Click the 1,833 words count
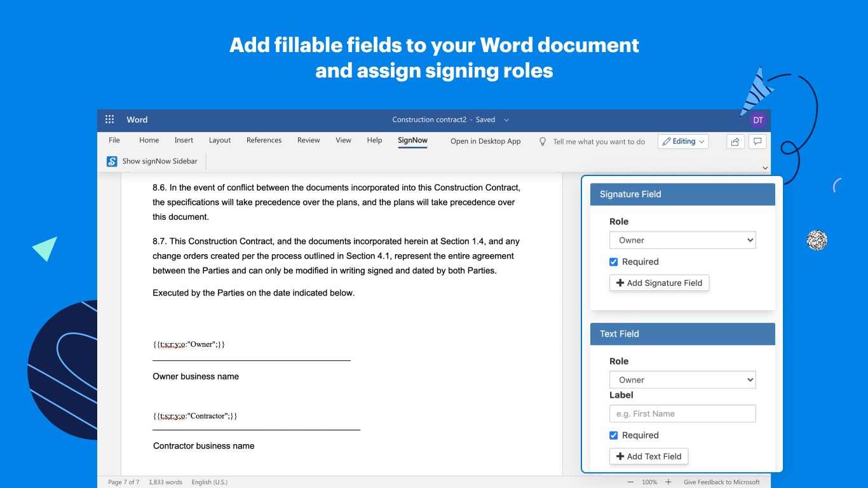 (165, 482)
